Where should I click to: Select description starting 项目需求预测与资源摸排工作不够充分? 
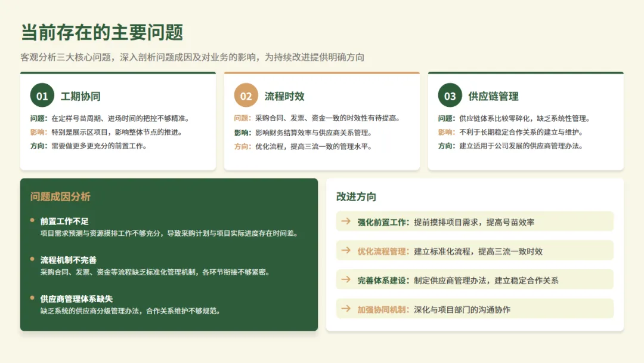tap(169, 233)
